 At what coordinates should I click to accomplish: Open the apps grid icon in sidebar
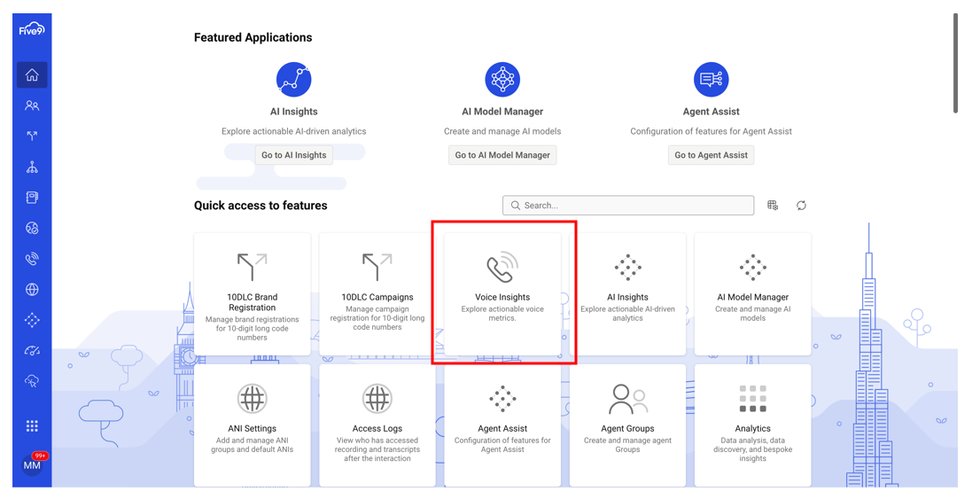(32, 425)
